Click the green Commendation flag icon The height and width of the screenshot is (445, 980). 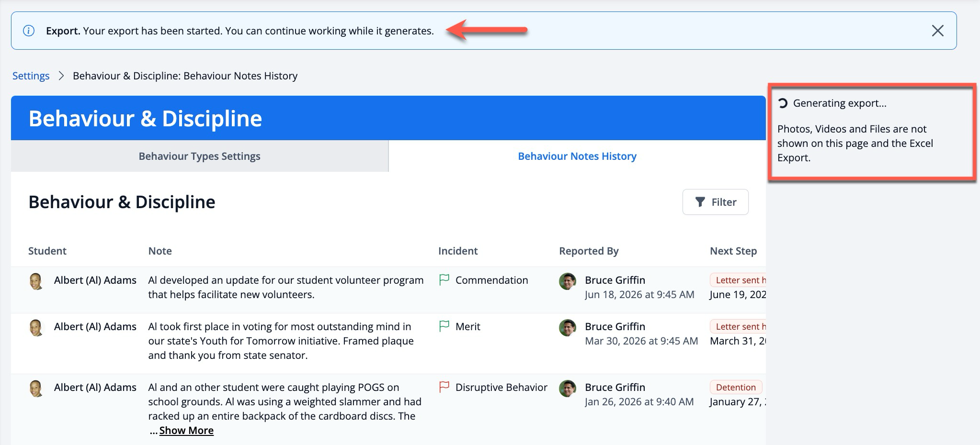444,280
